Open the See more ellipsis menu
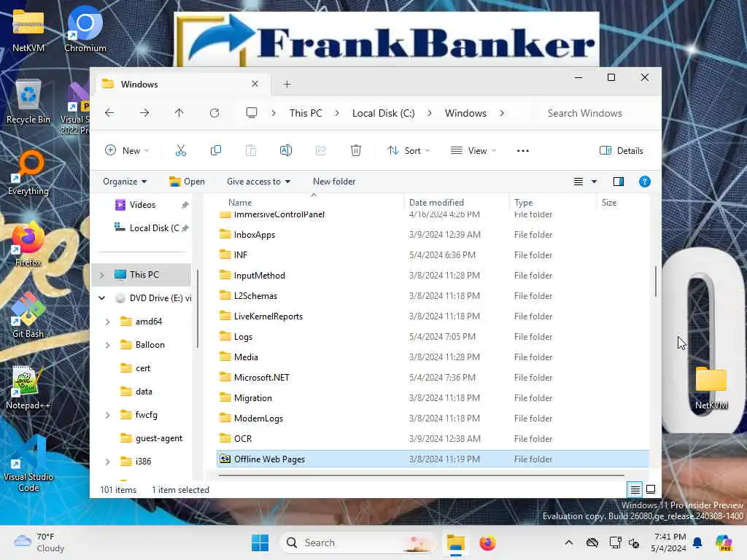Image resolution: width=747 pixels, height=560 pixels. click(x=522, y=150)
